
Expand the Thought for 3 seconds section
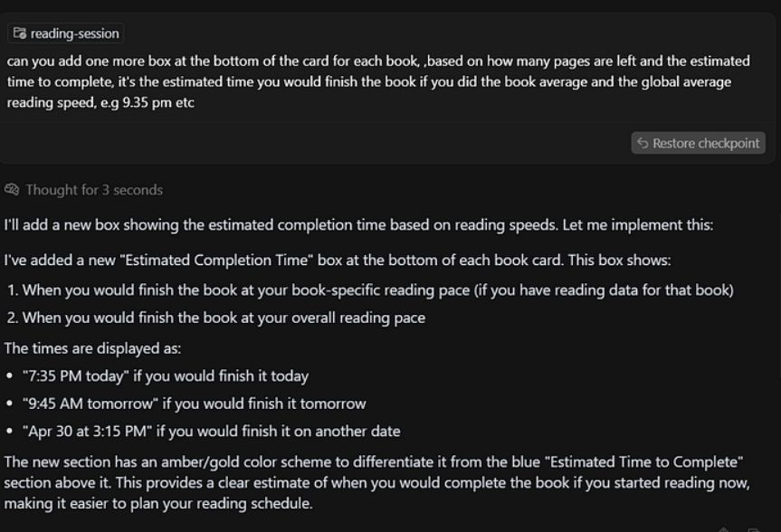83,190
